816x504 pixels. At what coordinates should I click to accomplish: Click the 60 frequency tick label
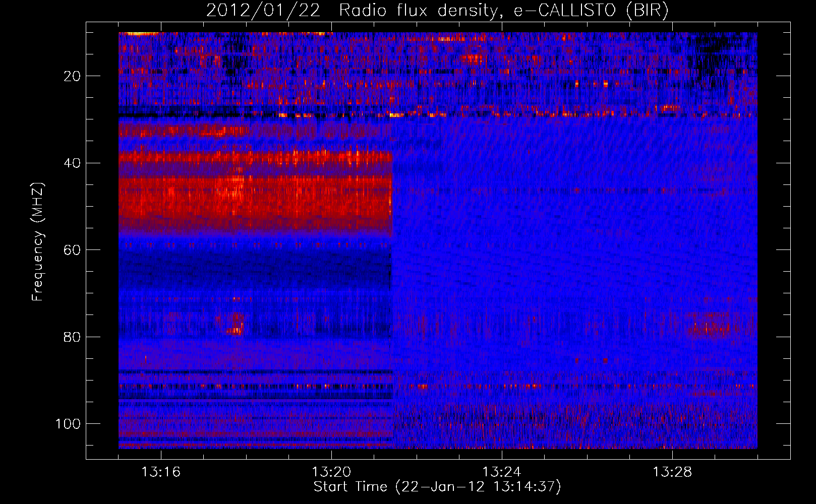tap(73, 250)
